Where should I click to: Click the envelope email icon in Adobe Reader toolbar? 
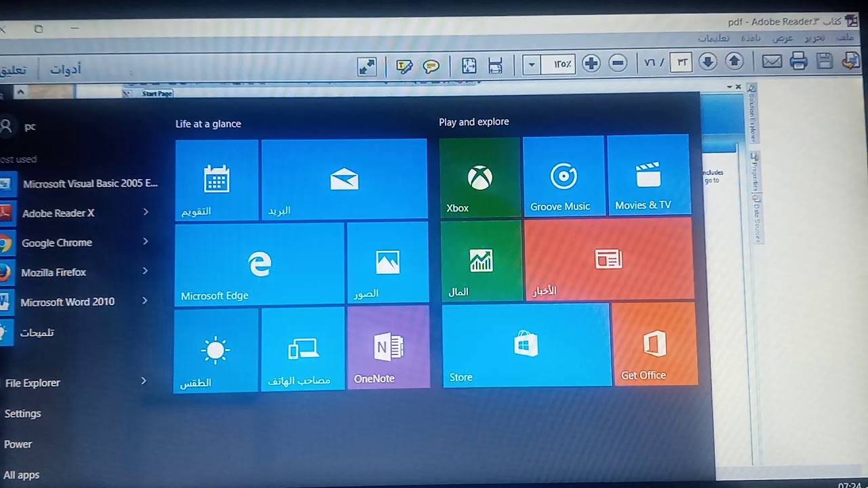772,62
